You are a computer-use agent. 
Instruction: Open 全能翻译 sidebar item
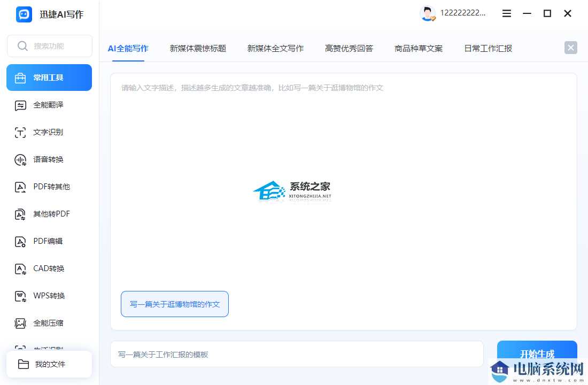[x=49, y=105]
